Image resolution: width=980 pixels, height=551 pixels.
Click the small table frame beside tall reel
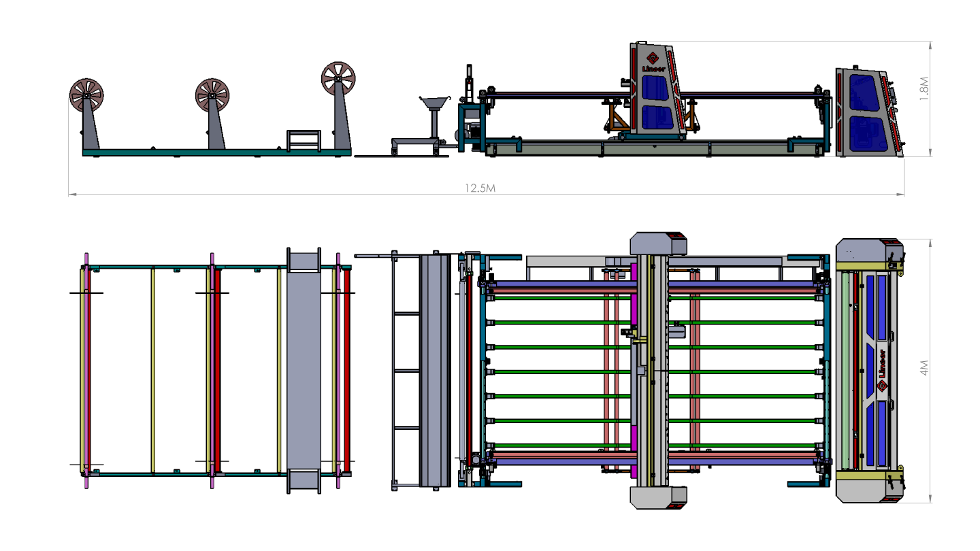(304, 140)
